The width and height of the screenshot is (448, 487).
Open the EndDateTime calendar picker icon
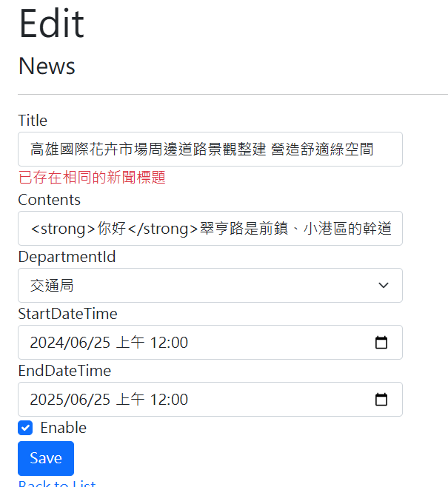(381, 400)
